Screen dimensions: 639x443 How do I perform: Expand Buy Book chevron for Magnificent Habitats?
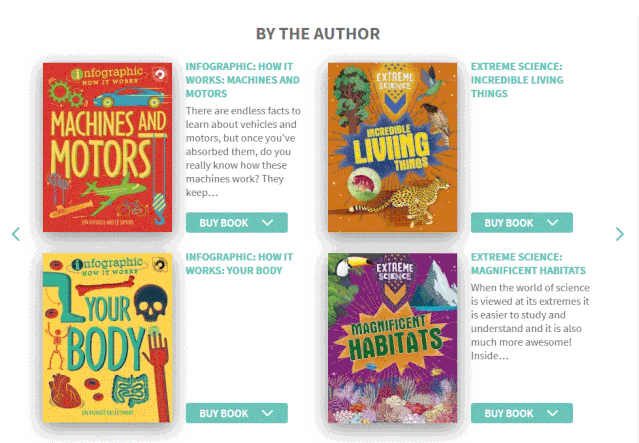click(553, 413)
